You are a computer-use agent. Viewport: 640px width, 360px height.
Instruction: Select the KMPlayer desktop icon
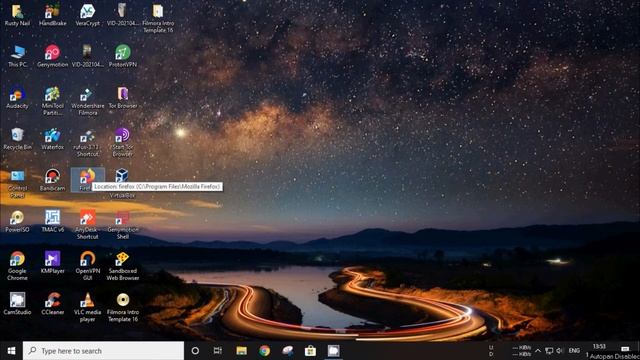52,262
